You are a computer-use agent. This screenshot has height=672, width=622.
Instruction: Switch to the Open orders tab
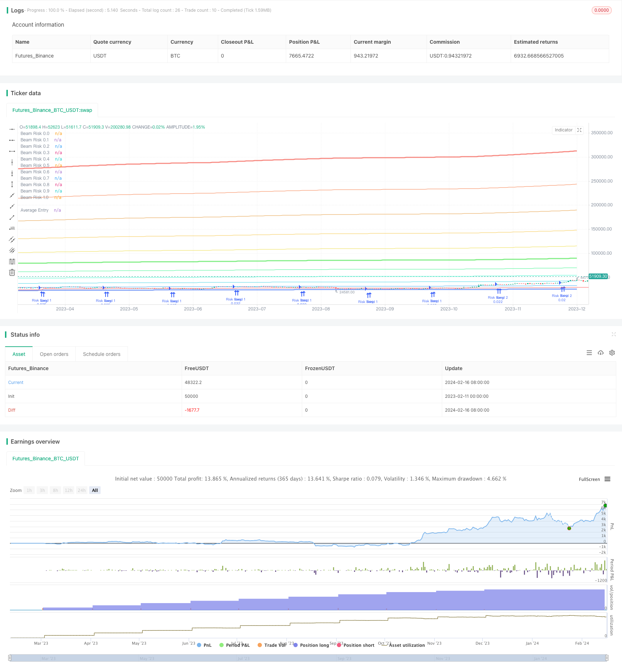54,354
